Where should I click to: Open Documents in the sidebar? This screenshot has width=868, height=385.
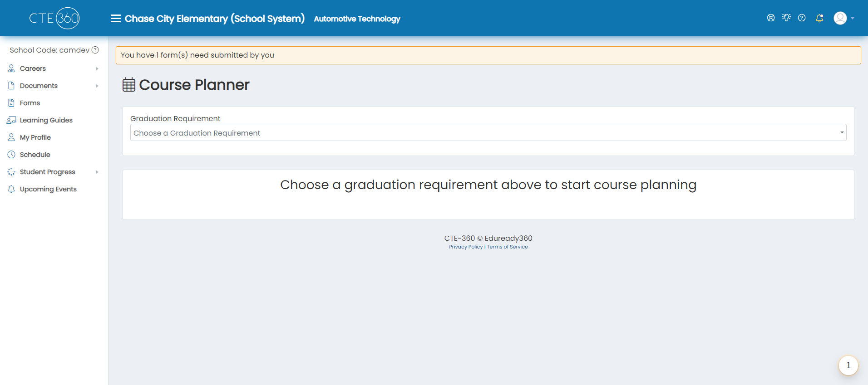(39, 86)
